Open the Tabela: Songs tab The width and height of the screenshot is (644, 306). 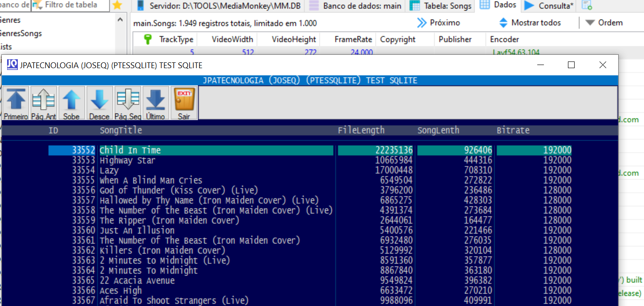[x=441, y=6]
